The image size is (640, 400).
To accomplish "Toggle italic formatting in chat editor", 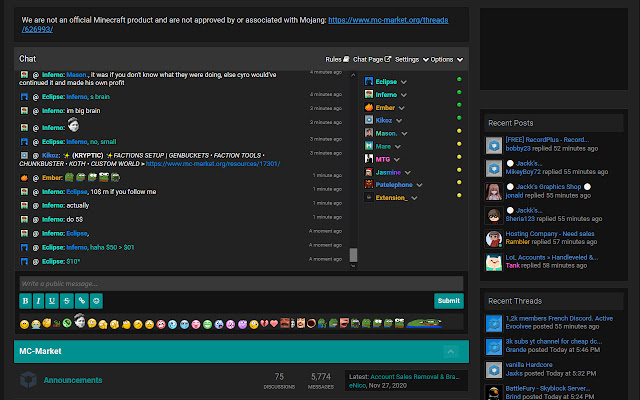I will point(39,301).
